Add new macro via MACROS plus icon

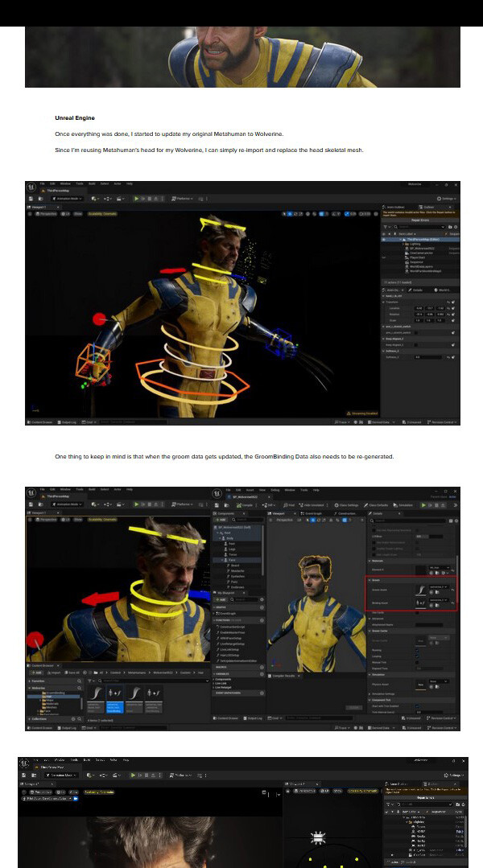[x=262, y=667]
